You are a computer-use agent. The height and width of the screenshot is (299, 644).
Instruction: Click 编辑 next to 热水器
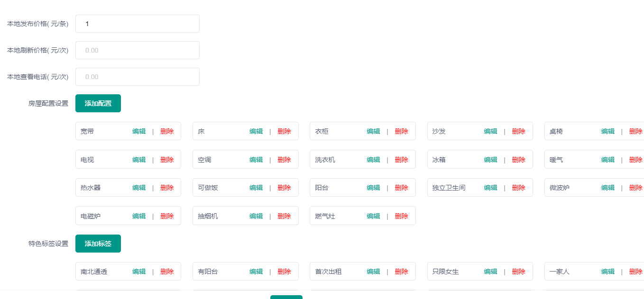[x=139, y=188]
